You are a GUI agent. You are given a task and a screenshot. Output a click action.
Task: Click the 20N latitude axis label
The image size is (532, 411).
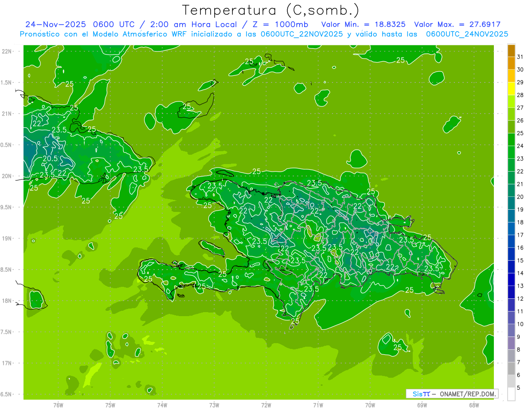7,176
